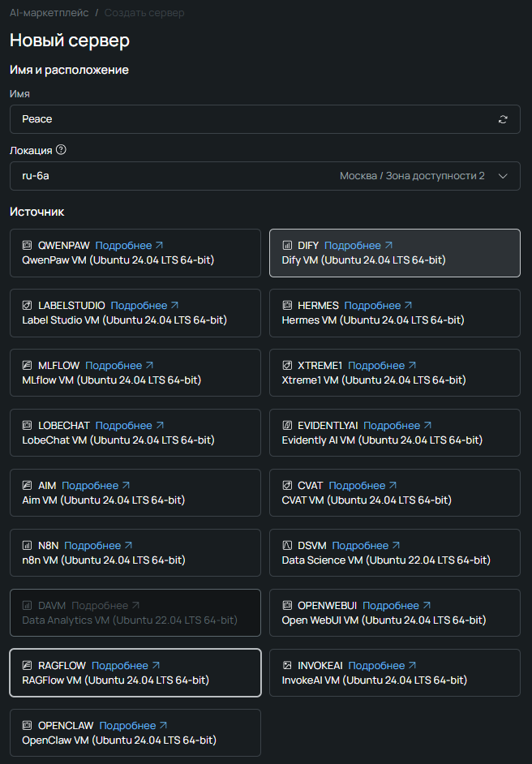Click the help icon next to Локация
The width and height of the screenshot is (532, 764).
click(61, 149)
